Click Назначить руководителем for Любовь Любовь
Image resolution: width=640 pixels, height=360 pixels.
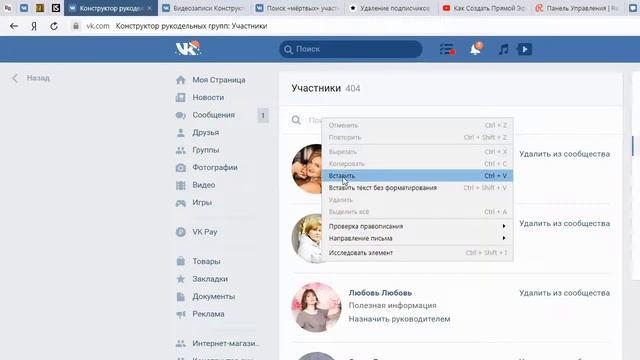(x=399, y=319)
